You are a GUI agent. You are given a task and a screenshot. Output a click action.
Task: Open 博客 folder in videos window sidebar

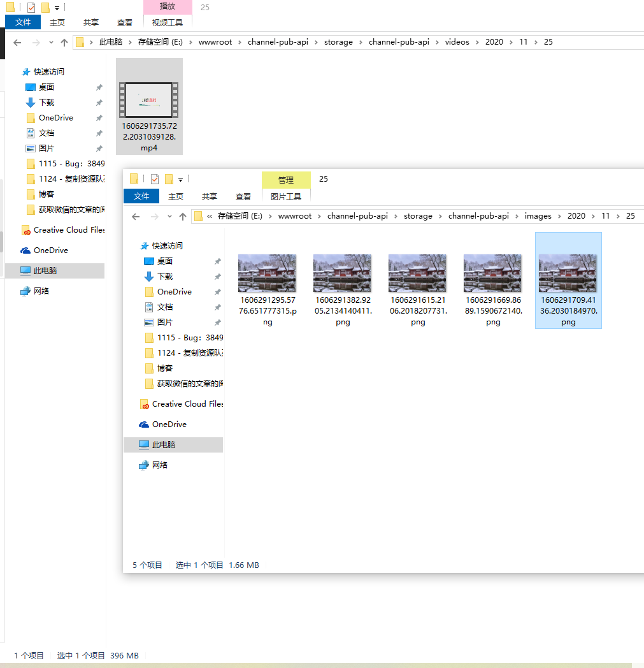46,194
